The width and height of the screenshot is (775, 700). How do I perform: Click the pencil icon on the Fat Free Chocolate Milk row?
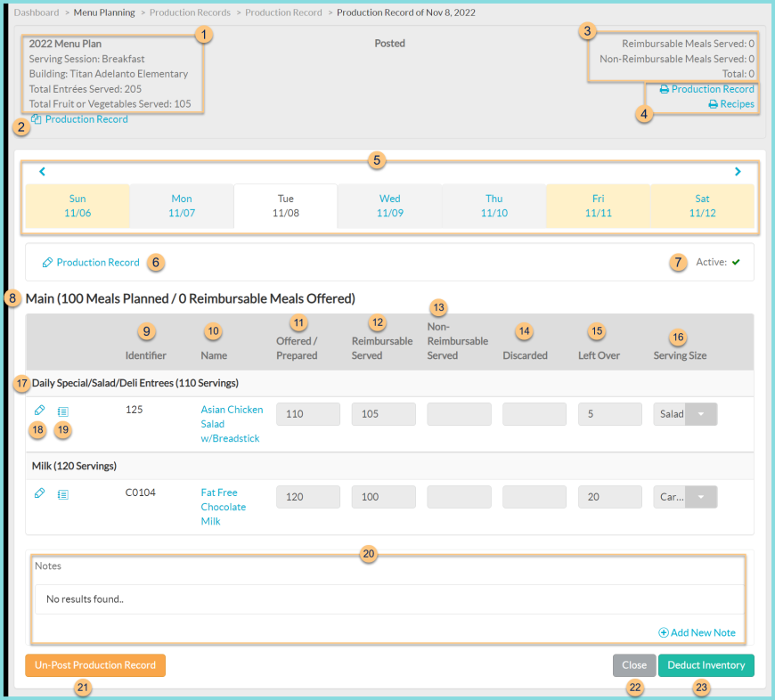coord(38,492)
